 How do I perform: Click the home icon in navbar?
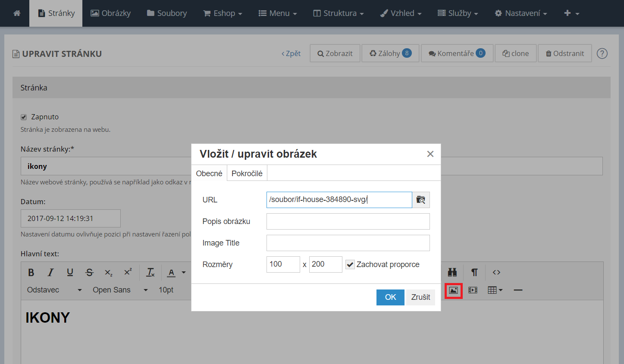coord(17,13)
